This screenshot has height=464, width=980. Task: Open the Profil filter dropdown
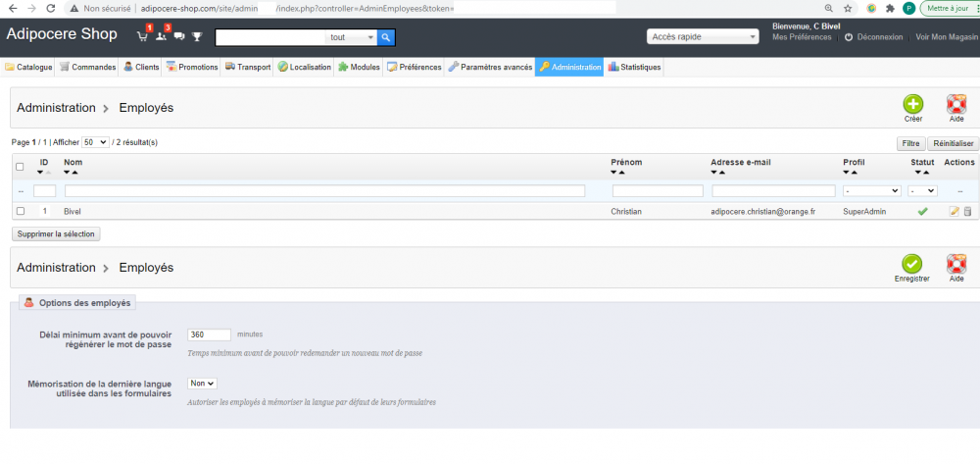pyautogui.click(x=872, y=190)
